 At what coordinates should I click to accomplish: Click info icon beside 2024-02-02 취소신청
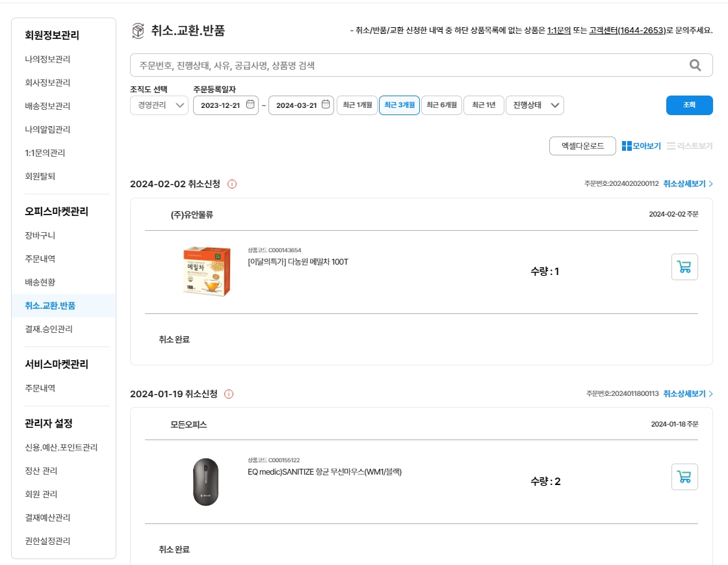[232, 184]
